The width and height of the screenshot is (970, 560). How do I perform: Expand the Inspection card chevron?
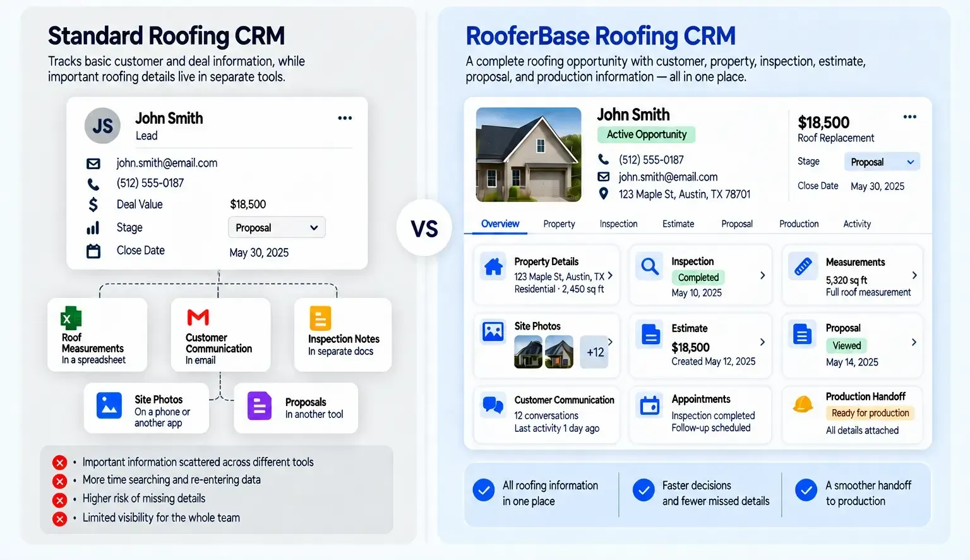762,275
